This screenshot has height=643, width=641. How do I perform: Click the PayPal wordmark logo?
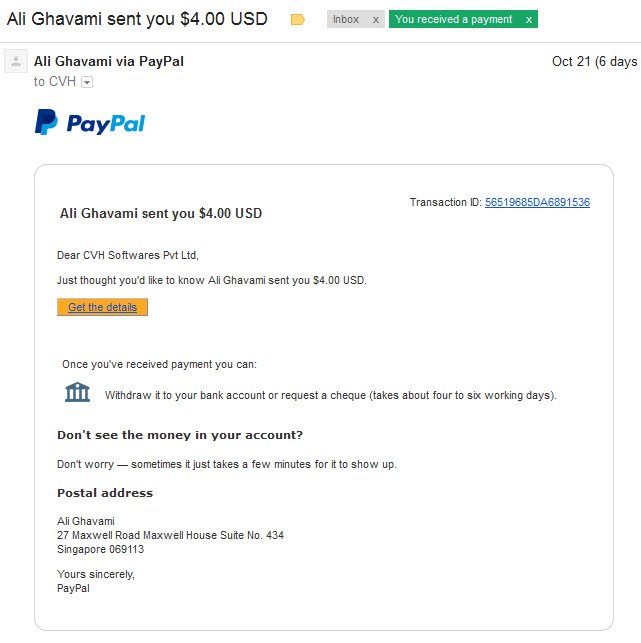[106, 124]
